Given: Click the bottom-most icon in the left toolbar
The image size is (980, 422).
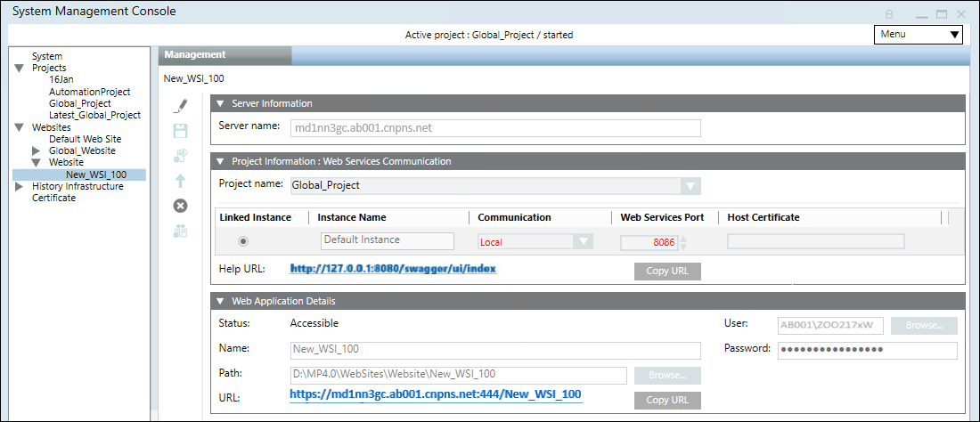Looking at the screenshot, I should [180, 231].
